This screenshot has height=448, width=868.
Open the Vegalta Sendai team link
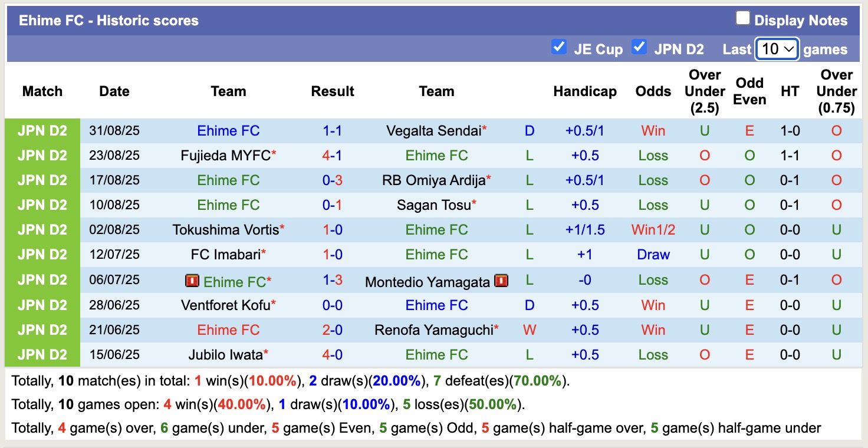(434, 131)
